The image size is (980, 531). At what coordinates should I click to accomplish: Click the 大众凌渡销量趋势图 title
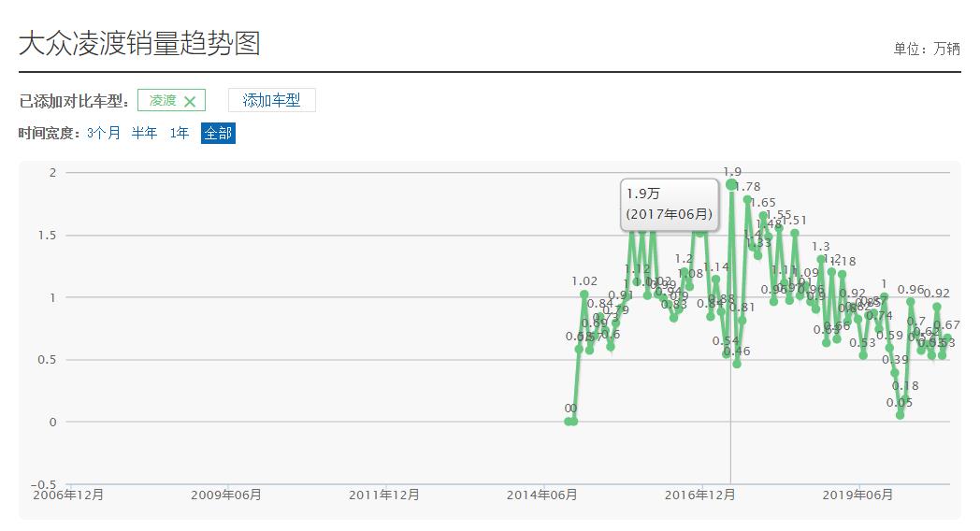click(x=139, y=43)
